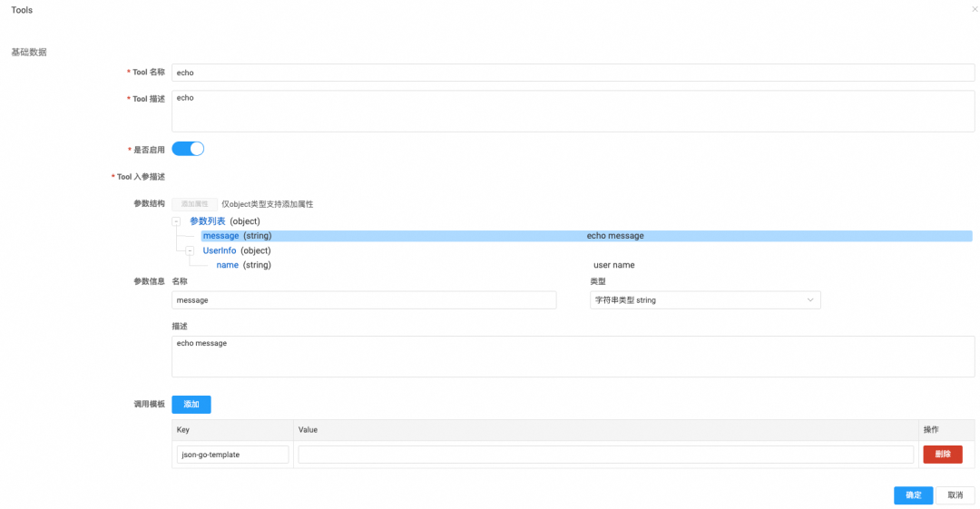This screenshot has width=980, height=509.
Task: Click the parameter 描述 textarea with echo message
Action: [572, 357]
